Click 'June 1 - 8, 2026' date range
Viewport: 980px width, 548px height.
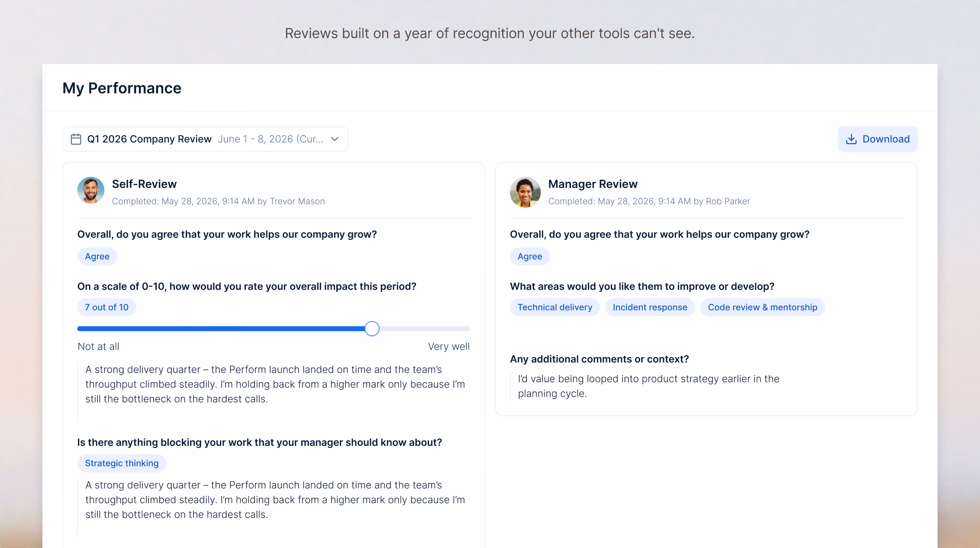(271, 139)
